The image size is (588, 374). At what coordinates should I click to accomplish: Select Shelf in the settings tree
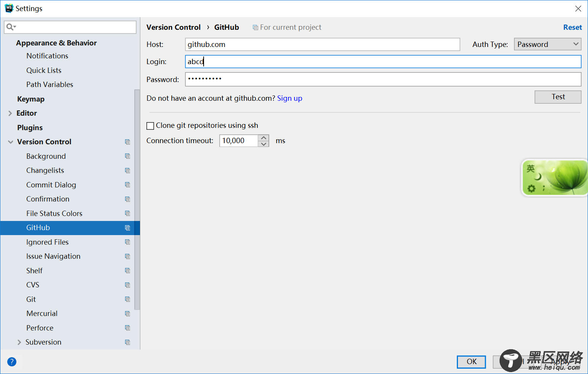coord(34,271)
